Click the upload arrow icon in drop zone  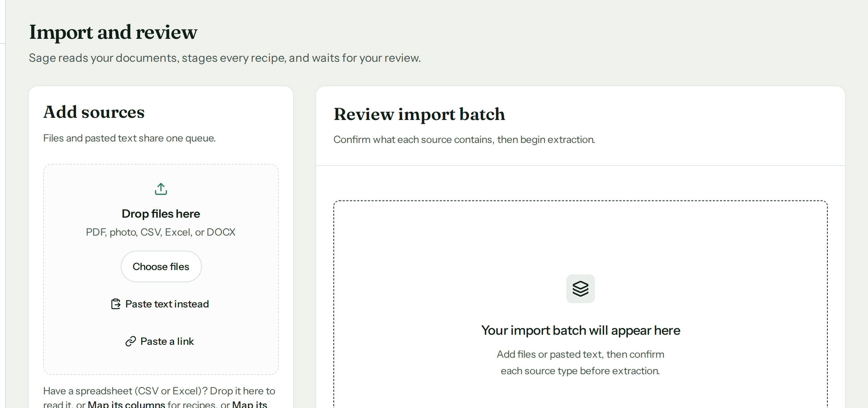[x=161, y=189]
